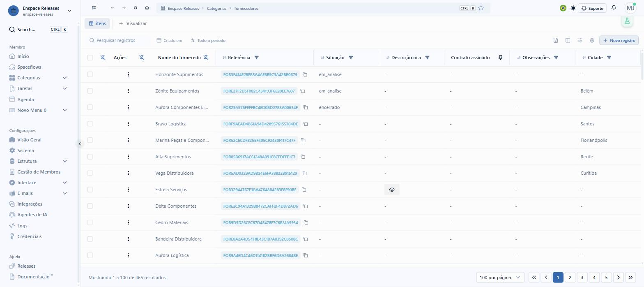Favorite this page with the star icon
The image size is (644, 287).
[481, 8]
